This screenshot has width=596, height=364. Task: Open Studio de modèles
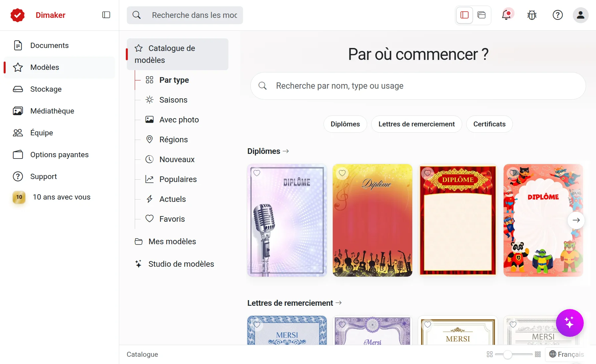pos(177,264)
